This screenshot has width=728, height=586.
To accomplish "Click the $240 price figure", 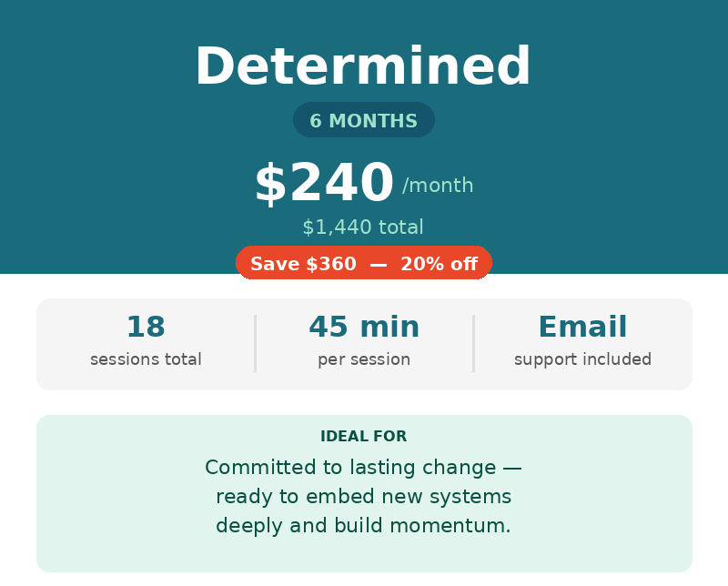I will (324, 183).
